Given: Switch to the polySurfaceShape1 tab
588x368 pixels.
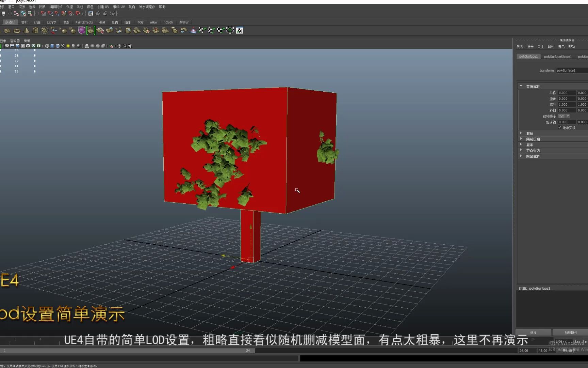Looking at the screenshot, I should point(558,57).
